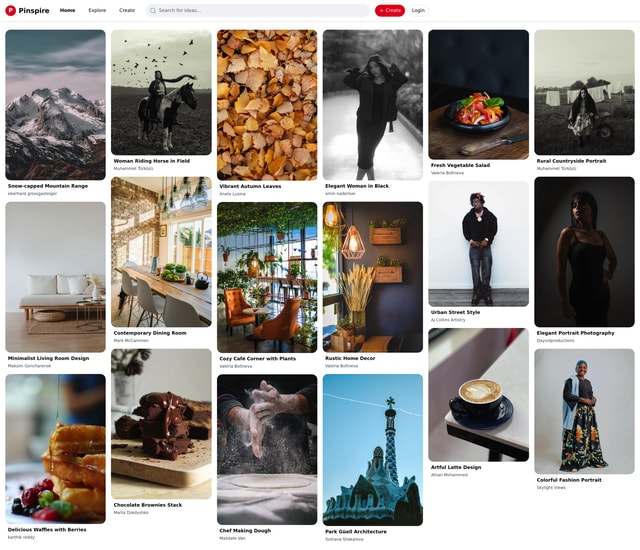Image resolution: width=640 pixels, height=550 pixels.
Task: Go to the Explore page
Action: tap(97, 10)
